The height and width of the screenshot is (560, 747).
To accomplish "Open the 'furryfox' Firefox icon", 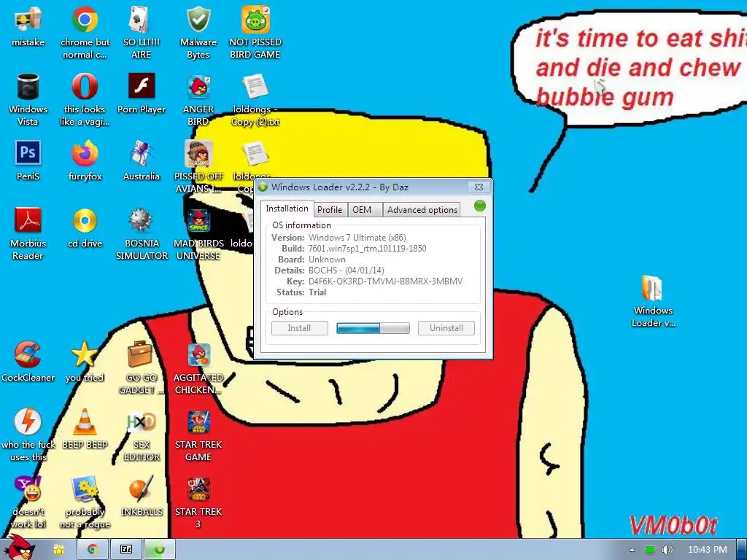I will click(x=85, y=160).
